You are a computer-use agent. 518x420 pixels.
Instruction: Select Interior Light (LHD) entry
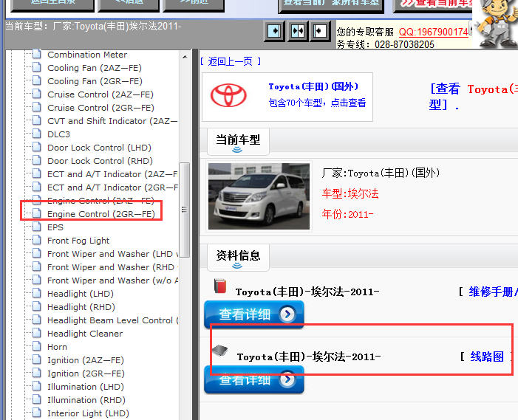pyautogui.click(x=88, y=413)
